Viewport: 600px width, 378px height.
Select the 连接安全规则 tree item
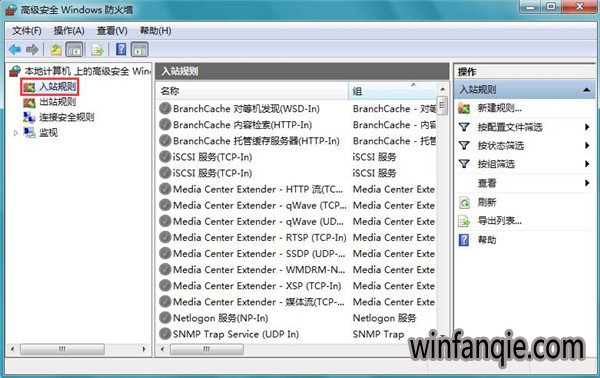pyautogui.click(x=67, y=117)
